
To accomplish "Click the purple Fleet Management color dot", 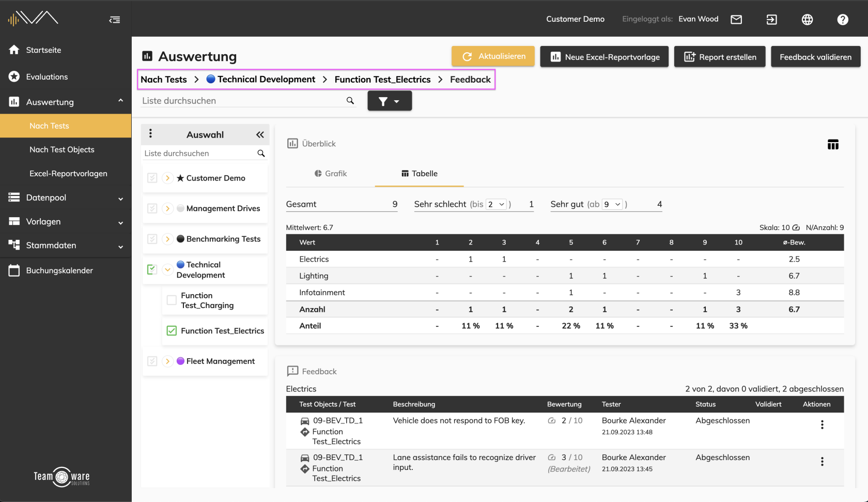I will point(180,361).
